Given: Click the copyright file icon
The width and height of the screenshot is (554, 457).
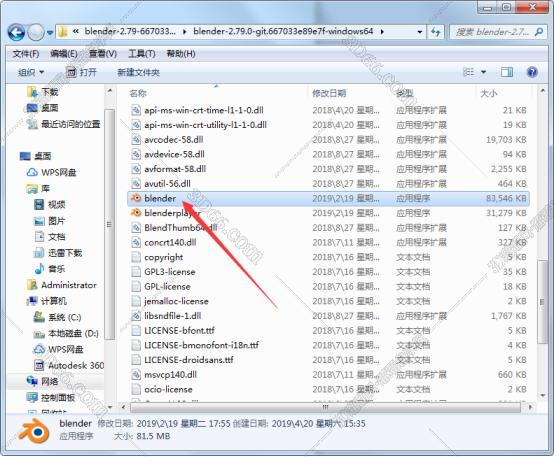Looking at the screenshot, I should point(136,257).
